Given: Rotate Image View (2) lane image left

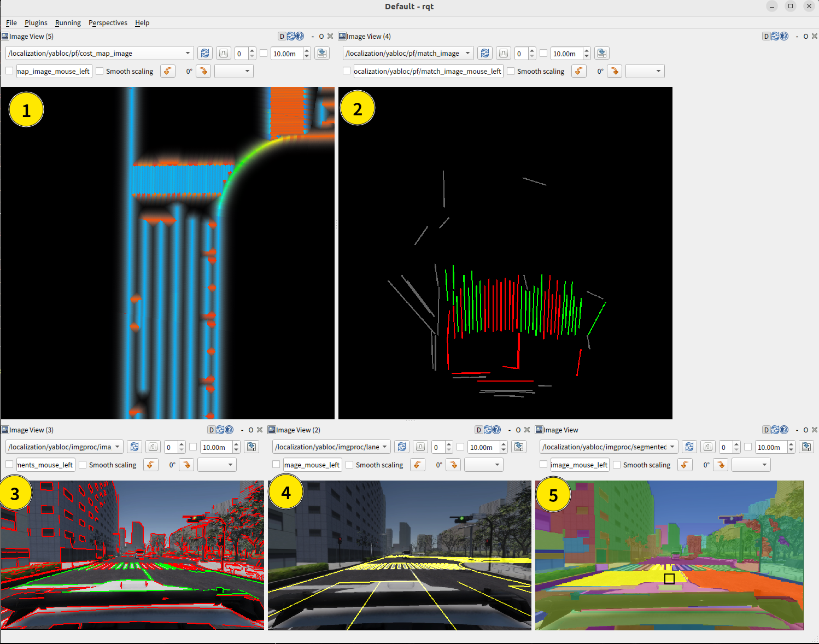Looking at the screenshot, I should (x=418, y=465).
